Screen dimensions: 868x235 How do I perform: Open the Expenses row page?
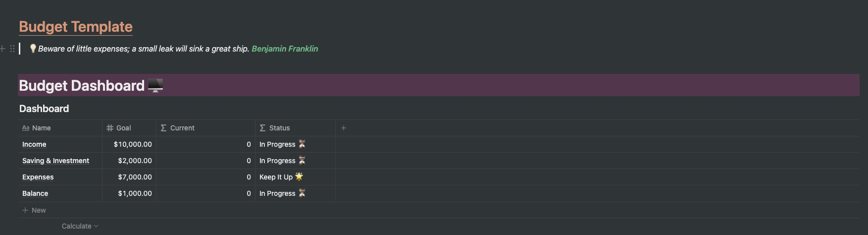pyautogui.click(x=38, y=177)
